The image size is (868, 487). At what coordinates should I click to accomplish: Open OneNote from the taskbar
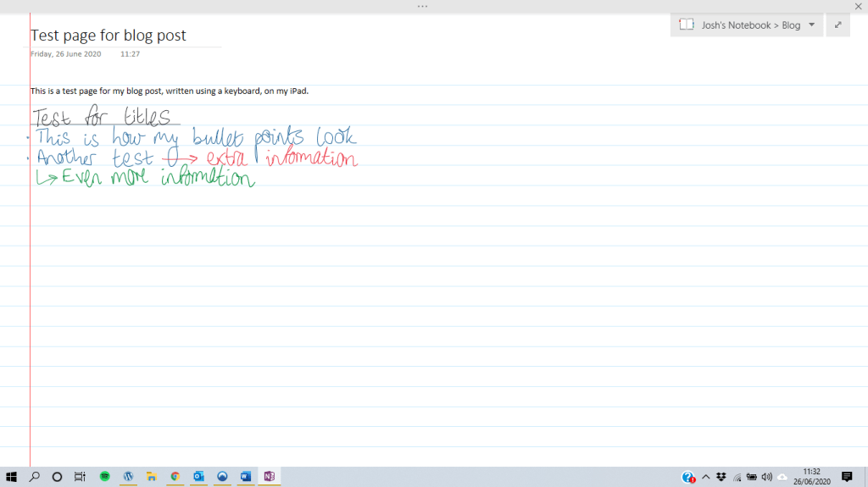click(x=269, y=477)
